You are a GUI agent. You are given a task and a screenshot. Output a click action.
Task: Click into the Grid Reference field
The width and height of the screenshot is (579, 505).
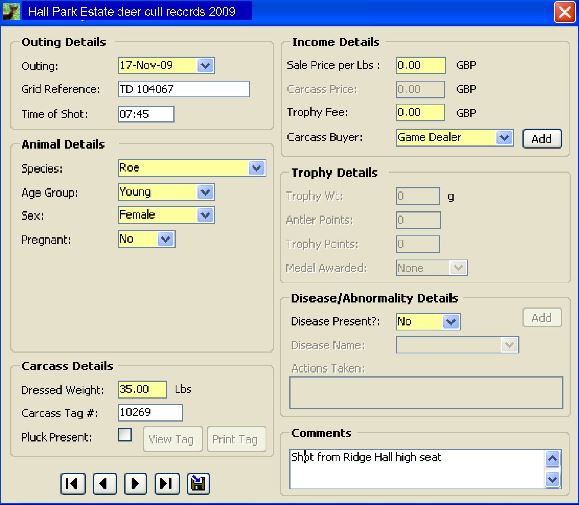pos(184,89)
